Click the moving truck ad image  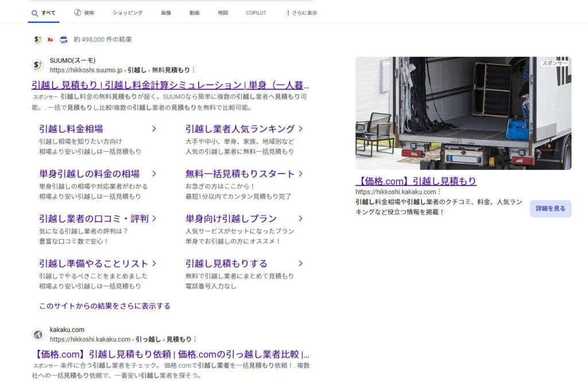coord(463,113)
